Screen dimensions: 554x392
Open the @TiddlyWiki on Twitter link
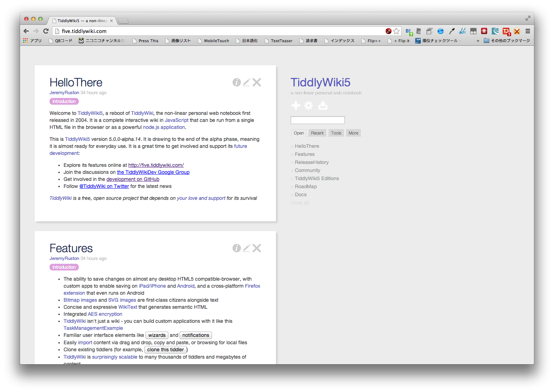pyautogui.click(x=104, y=186)
